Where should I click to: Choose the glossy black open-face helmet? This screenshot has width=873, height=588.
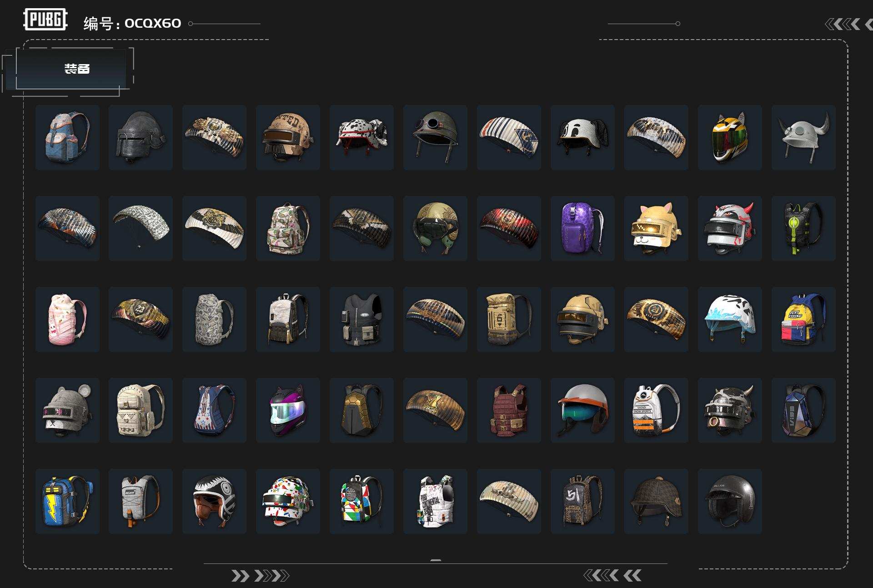point(730,501)
